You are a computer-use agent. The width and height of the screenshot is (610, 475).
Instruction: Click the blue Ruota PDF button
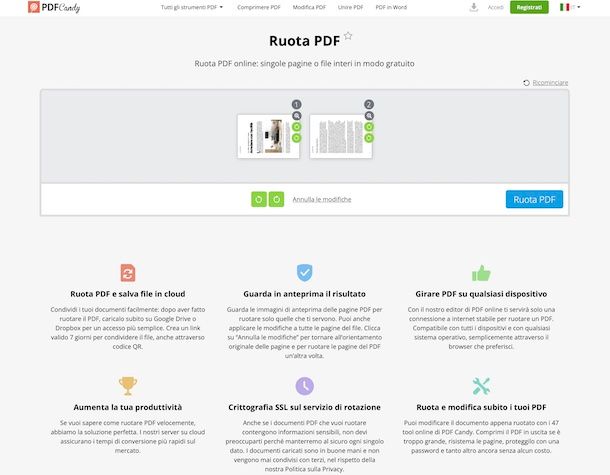pos(534,199)
